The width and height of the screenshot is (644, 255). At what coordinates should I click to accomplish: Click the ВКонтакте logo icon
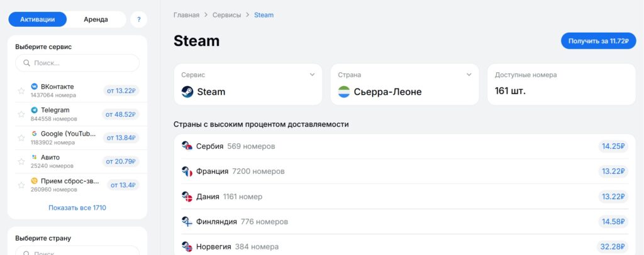[x=34, y=87]
